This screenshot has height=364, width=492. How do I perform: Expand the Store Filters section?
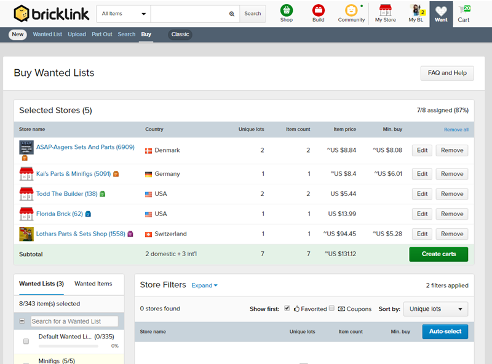click(x=204, y=285)
